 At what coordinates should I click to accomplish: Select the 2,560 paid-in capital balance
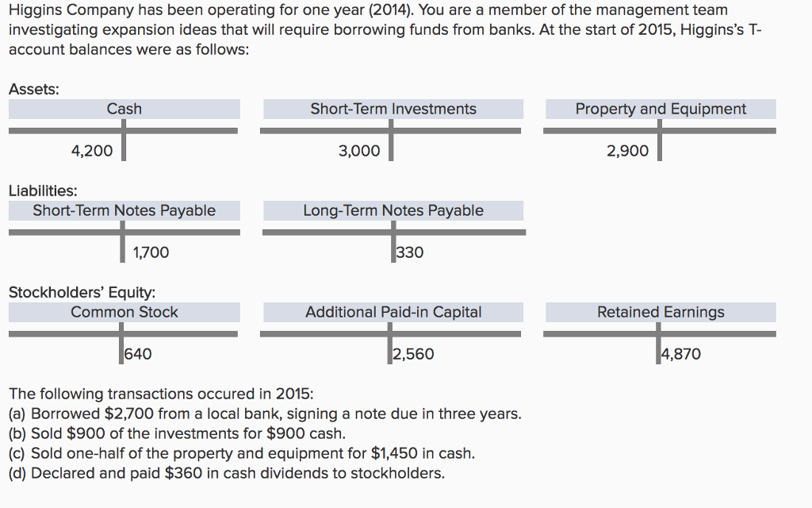pyautogui.click(x=413, y=354)
